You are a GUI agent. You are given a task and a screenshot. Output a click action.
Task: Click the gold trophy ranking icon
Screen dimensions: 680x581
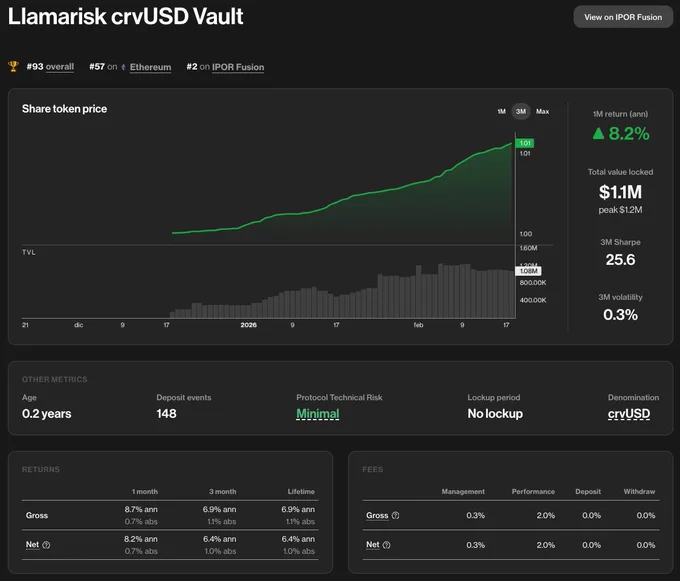(13, 66)
